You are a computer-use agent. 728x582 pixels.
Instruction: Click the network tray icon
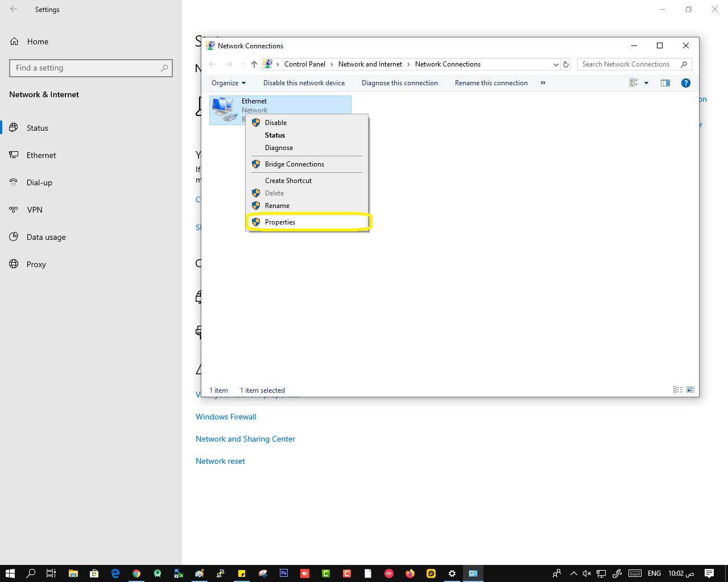click(x=601, y=573)
